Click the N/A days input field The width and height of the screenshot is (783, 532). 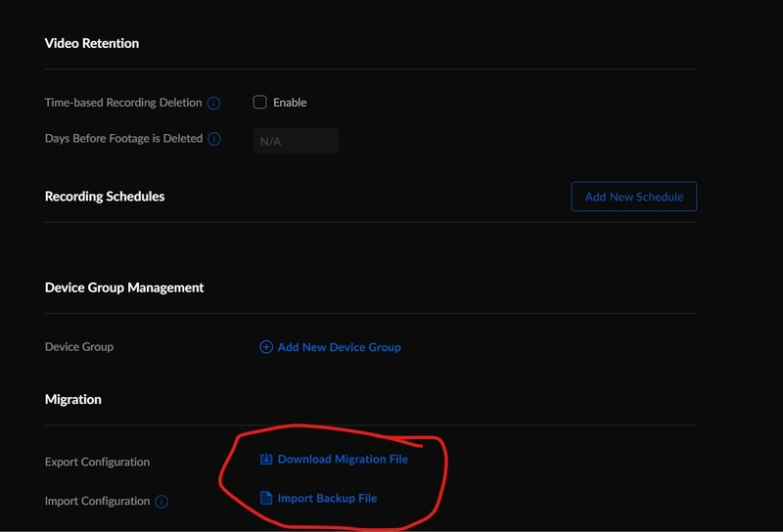point(297,141)
